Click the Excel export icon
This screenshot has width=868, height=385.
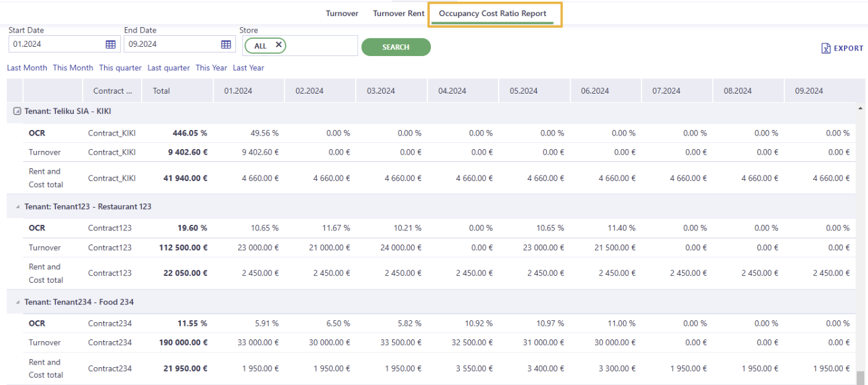(826, 48)
